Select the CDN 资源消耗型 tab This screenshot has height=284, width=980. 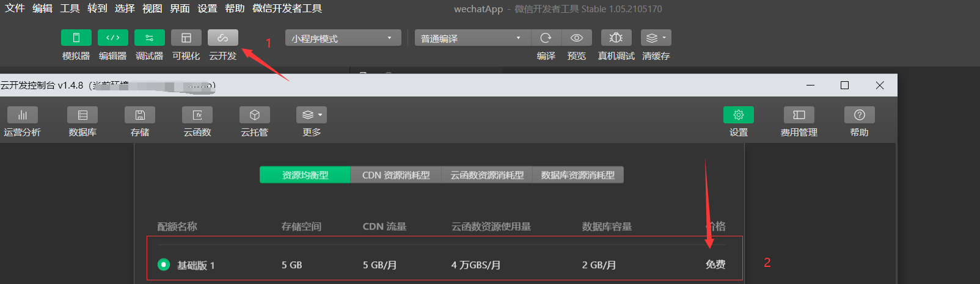click(396, 175)
